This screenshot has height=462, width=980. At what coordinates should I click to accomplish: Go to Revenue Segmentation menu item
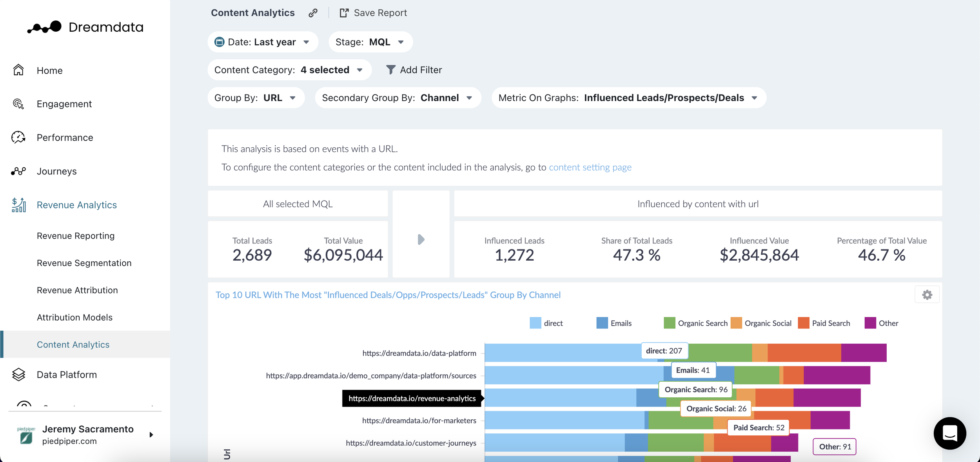[x=84, y=263]
